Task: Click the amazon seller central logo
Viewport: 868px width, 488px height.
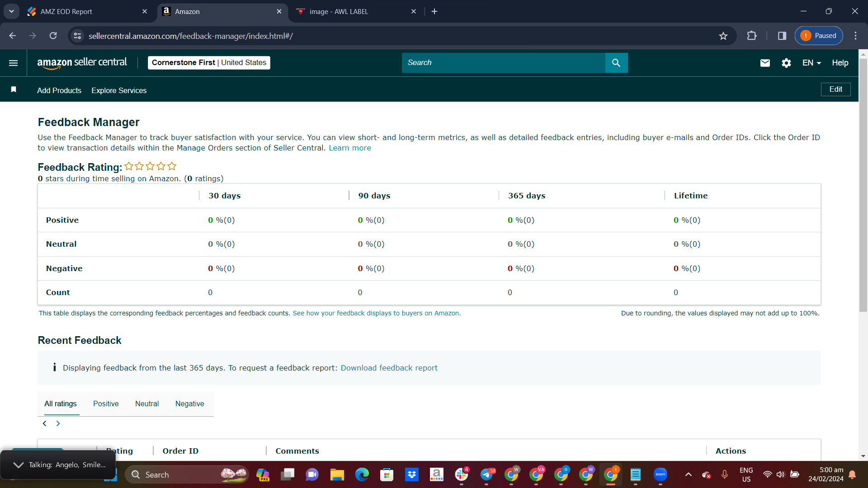Action: [x=82, y=63]
